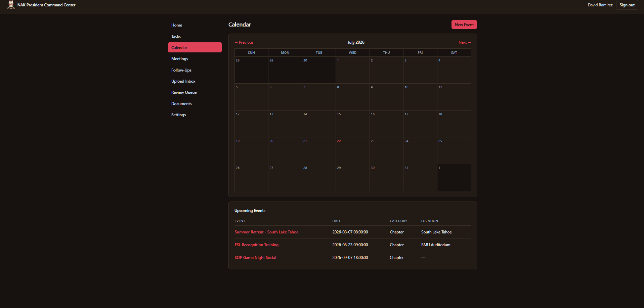Click the July 2026 month heading
This screenshot has width=644, height=308.
pos(356,42)
